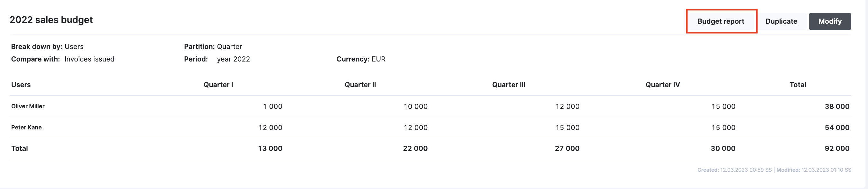Viewport: 868px width, 189px height.
Task: Click the Duplicate button
Action: [781, 21]
